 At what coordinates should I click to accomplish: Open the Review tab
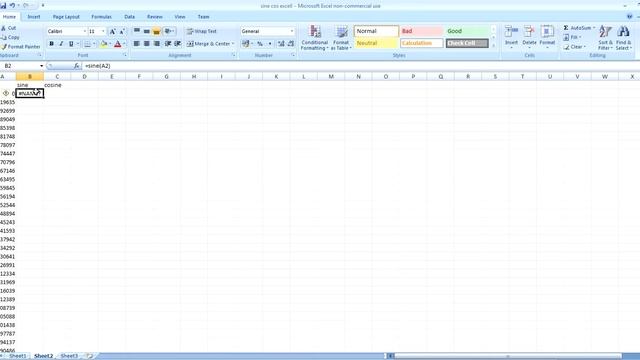tap(155, 17)
